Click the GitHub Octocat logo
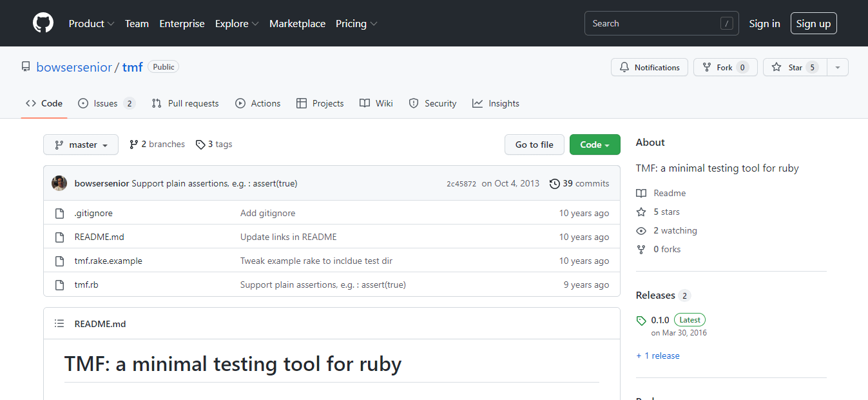The width and height of the screenshot is (868, 400). coord(43,23)
